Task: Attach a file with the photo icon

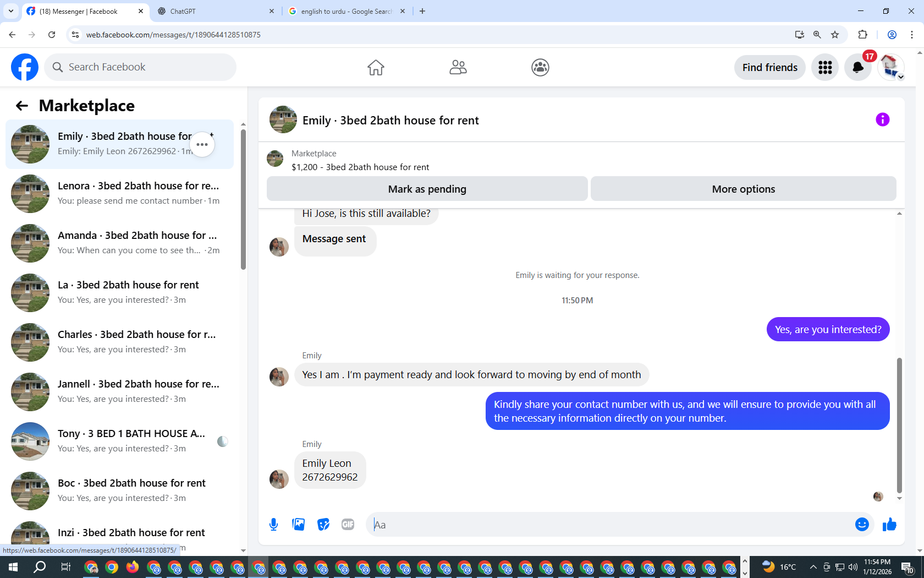Action: 298,525
